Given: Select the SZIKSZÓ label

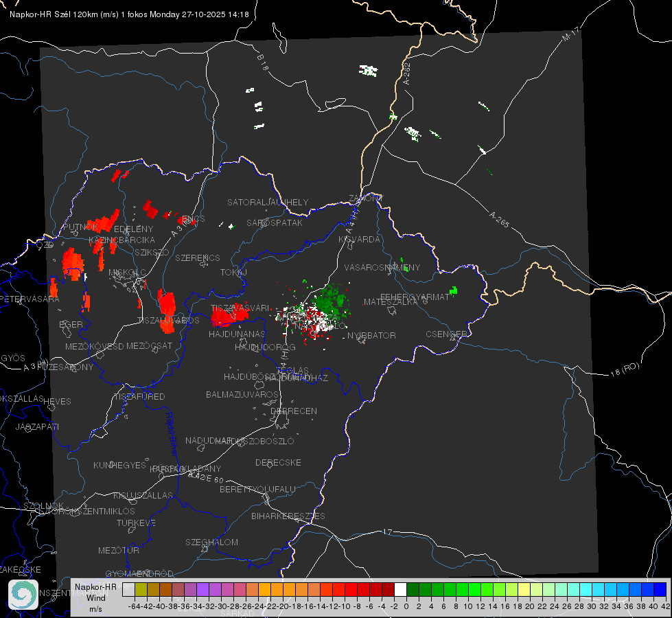Looking at the screenshot, I should click(152, 252).
